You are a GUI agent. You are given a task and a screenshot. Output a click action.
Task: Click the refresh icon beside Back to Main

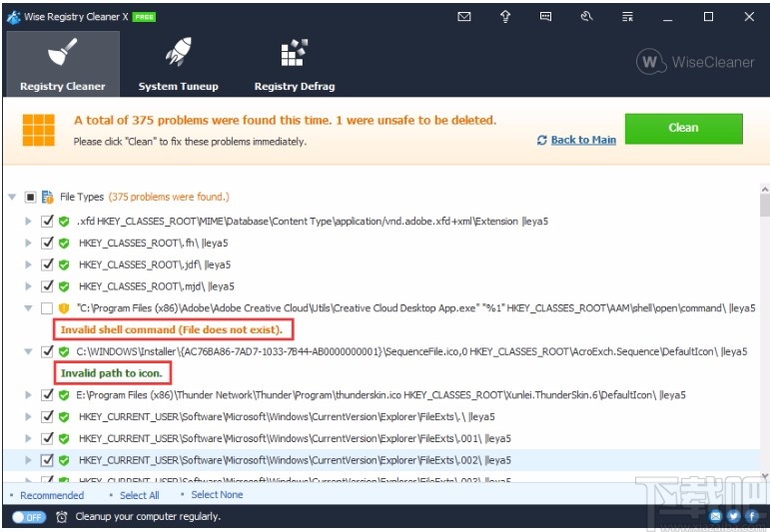541,141
